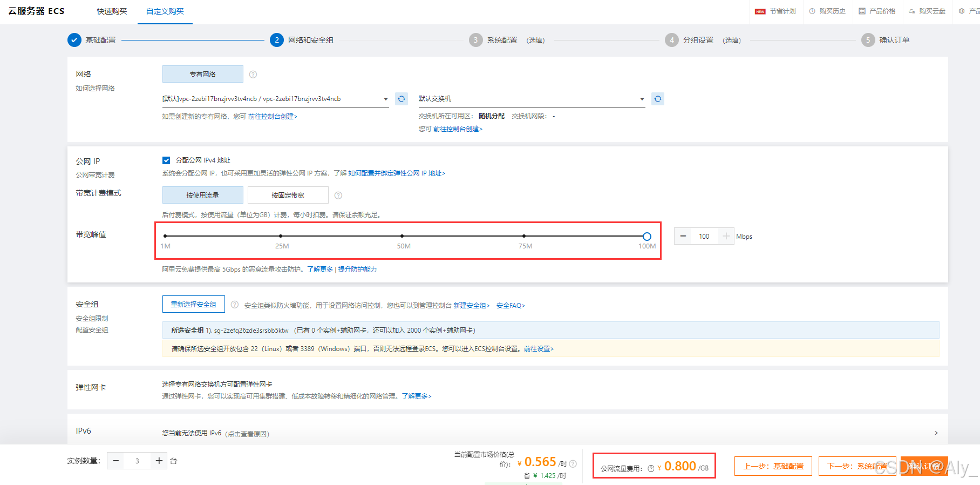Proceed via 下一步：系统配置 button
Viewport: 980px width, 485px height.
click(x=857, y=466)
